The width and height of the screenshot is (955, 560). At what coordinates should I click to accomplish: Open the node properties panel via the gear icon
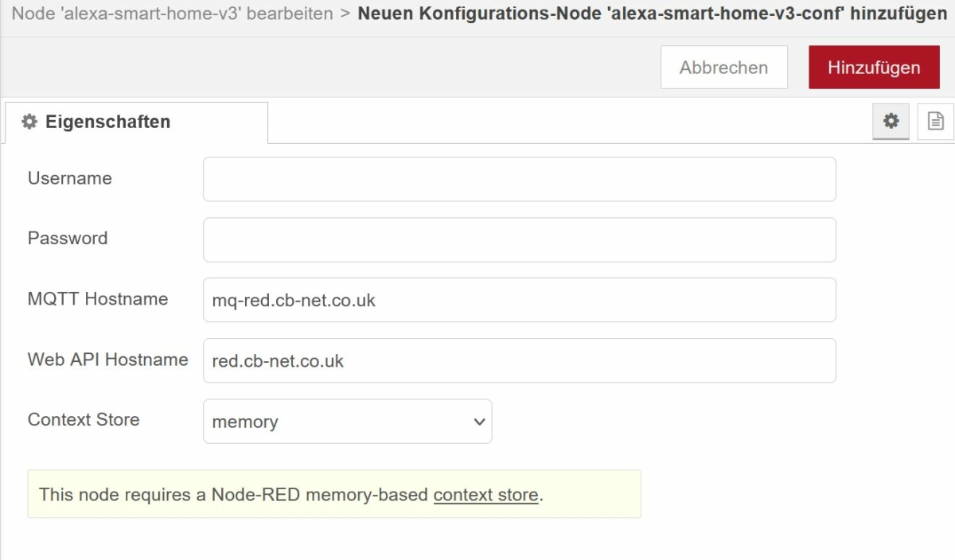coord(891,121)
